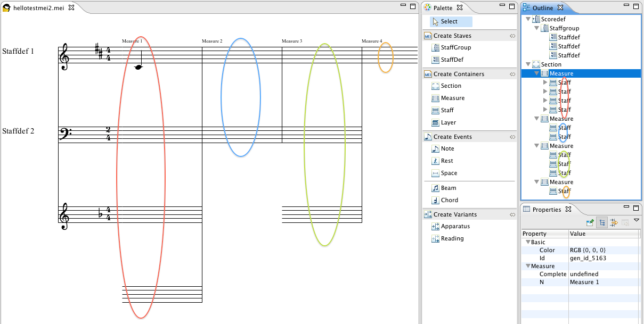Collapse the Scoredef node in the Outline
644x324 pixels.
pos(528,20)
